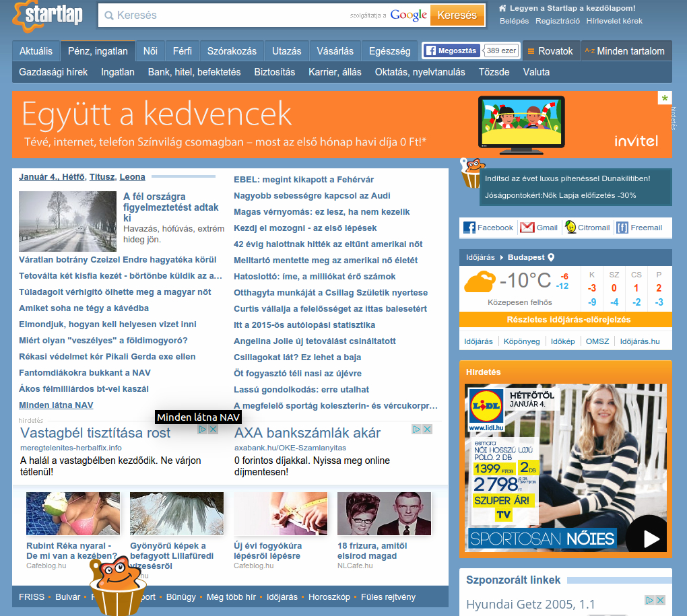Image resolution: width=687 pixels, height=616 pixels.
Task: Open Angelina Jolie új tetoválást article
Action: pyautogui.click(x=315, y=341)
